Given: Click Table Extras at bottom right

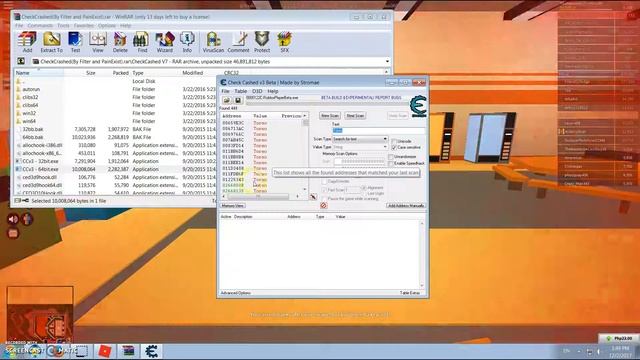Looking at the screenshot, I should [410, 293].
